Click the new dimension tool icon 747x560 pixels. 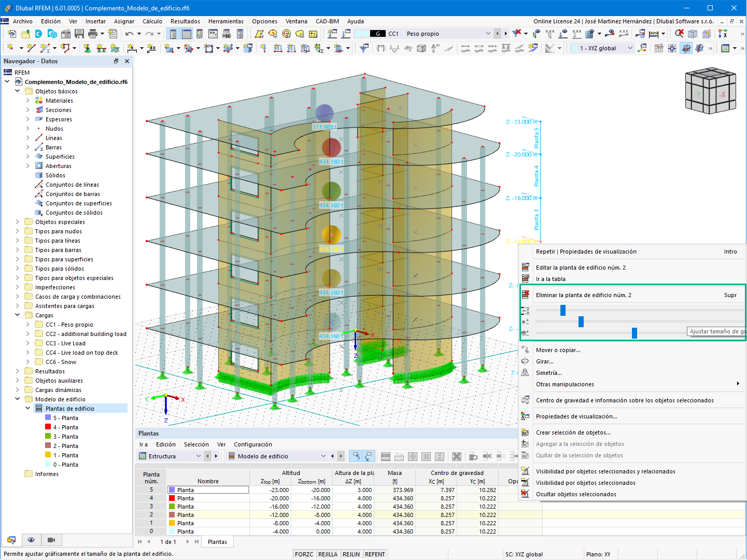pyautogui.click(x=132, y=48)
